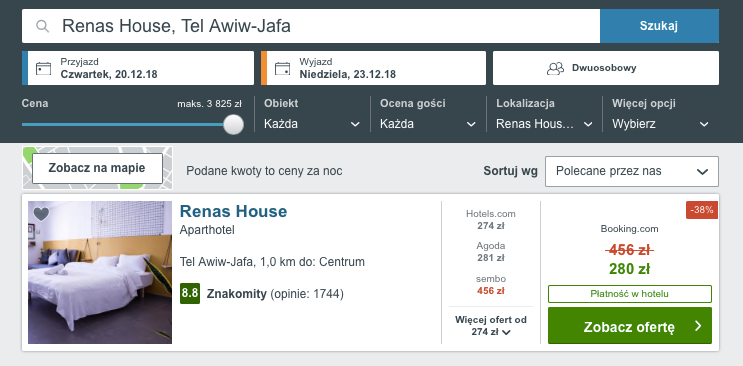Expand the Więcej opcji dropdown

pos(660,124)
